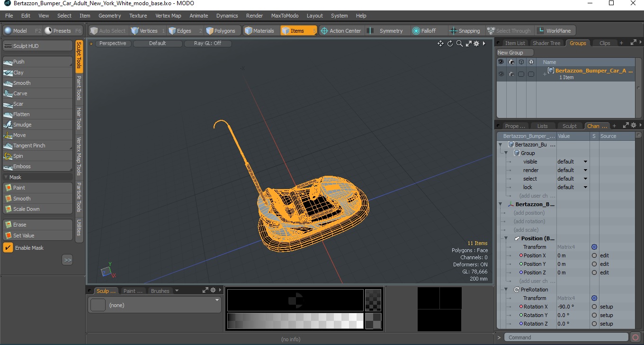Toggle the Enable Mask checkbox

coord(8,248)
